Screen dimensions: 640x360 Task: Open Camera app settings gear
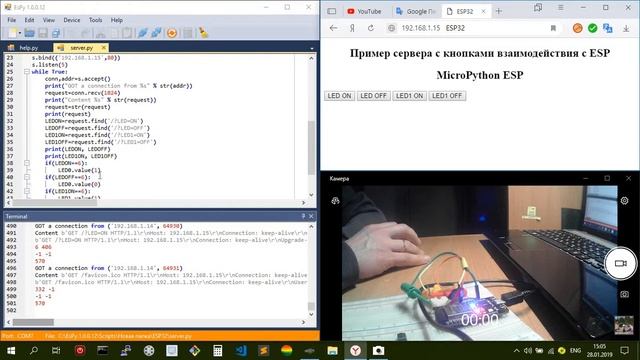(x=624, y=201)
